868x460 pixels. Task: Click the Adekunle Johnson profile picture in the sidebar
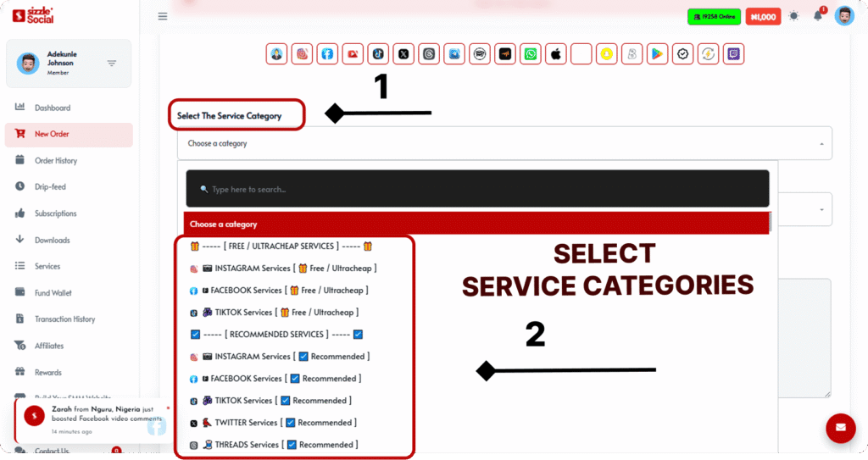coord(28,63)
